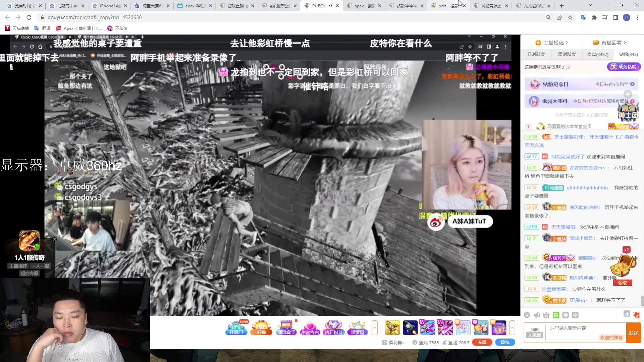Toggle the 梗 meme danmu option
This screenshot has height=362, width=644.
pos(566,315)
